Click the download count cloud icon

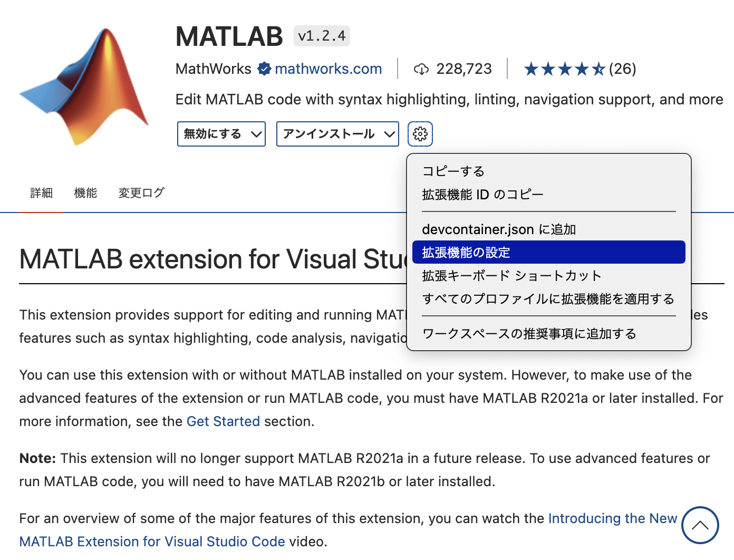[421, 69]
